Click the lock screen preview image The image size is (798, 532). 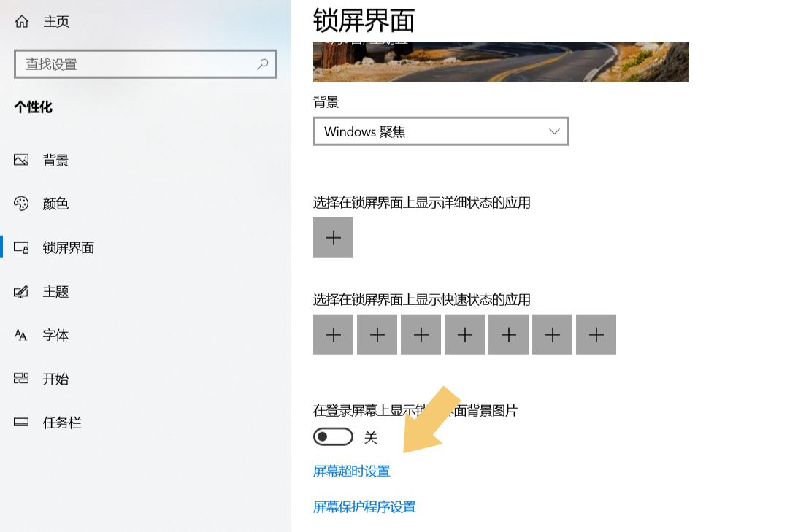click(x=501, y=62)
